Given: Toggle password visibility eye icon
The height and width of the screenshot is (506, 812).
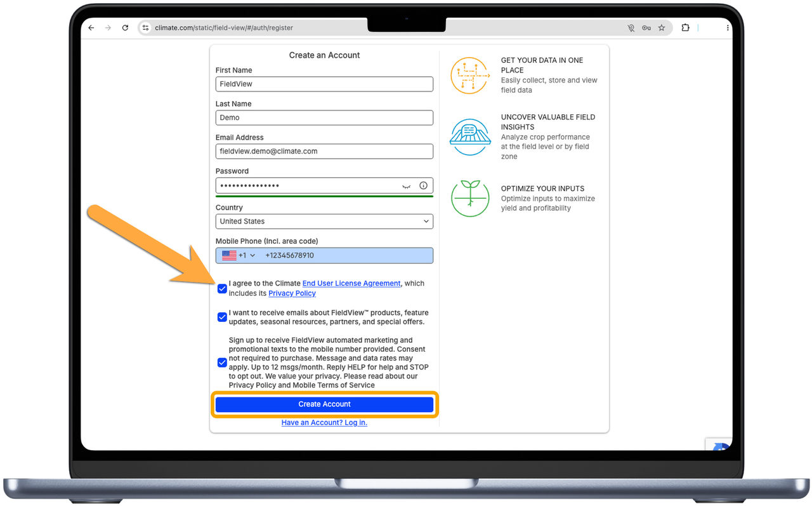Looking at the screenshot, I should pos(407,186).
